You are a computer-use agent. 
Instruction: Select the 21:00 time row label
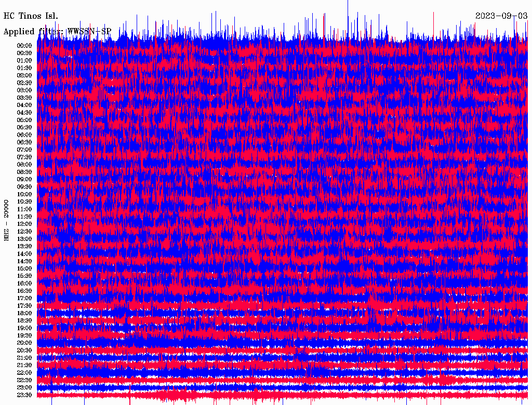24,358
